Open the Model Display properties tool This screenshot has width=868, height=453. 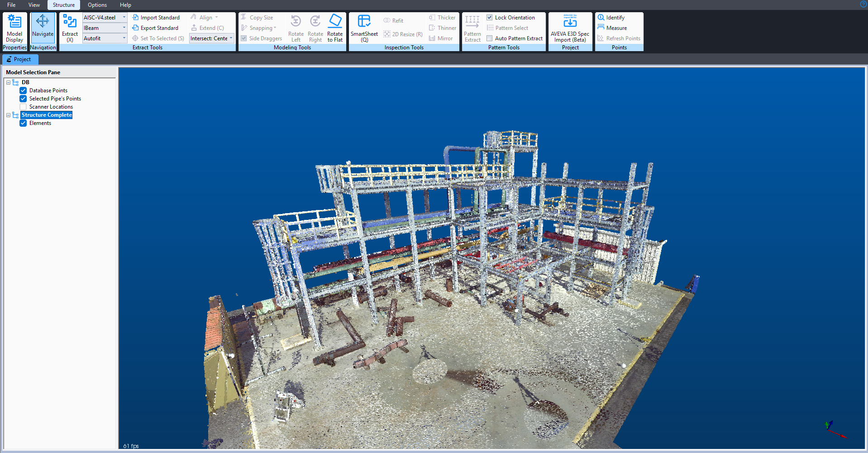pyautogui.click(x=14, y=28)
